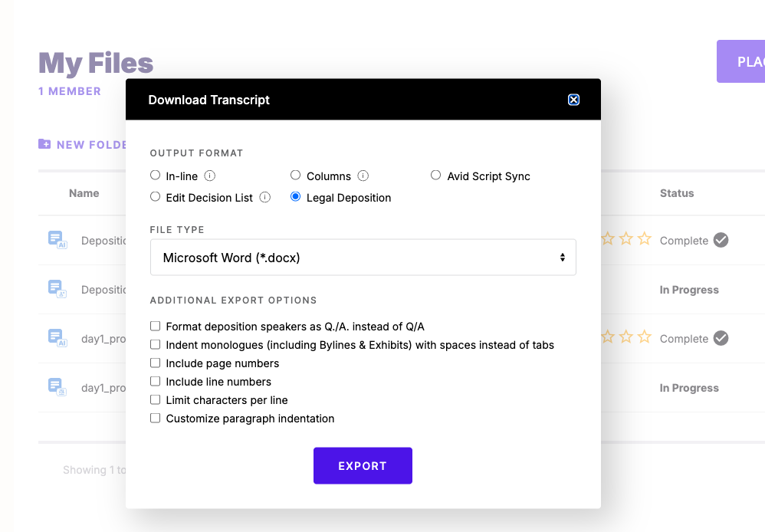765x532 pixels.
Task: Enable Q./A. speaker formatting checkbox
Action: click(155, 326)
